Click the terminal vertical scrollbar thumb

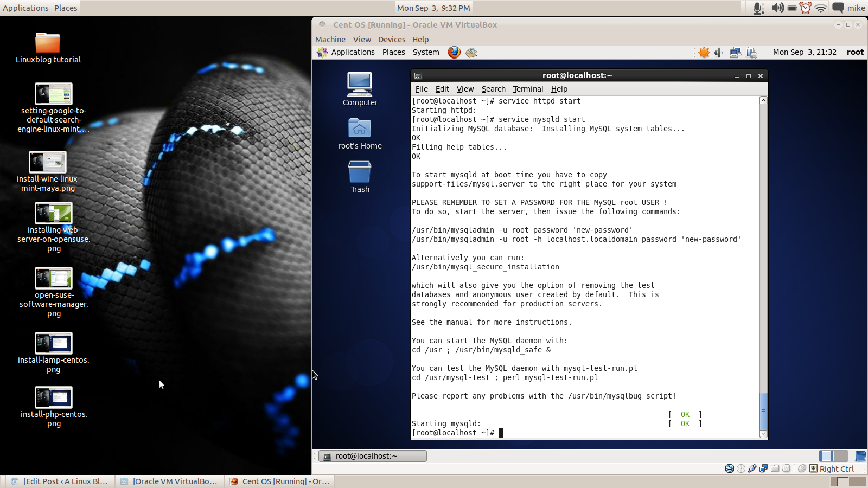coord(763,411)
